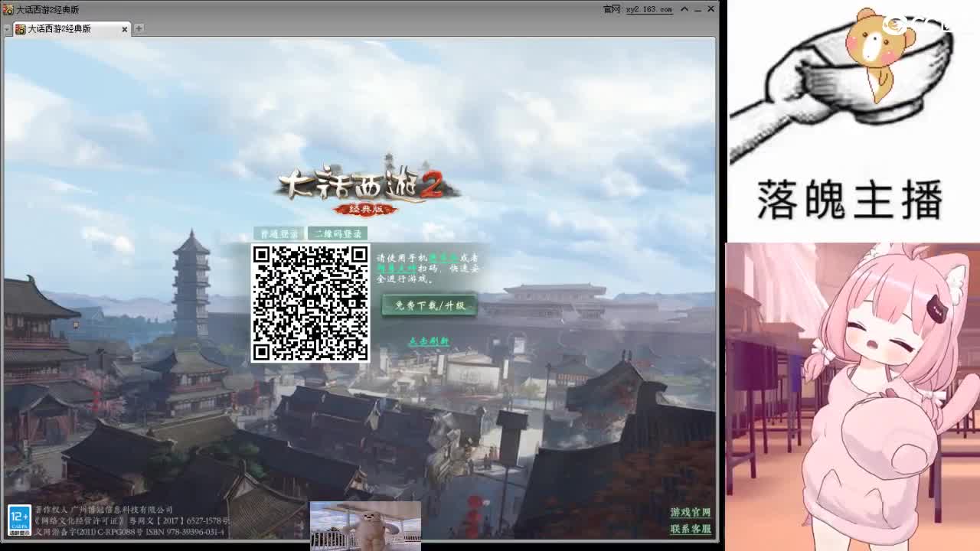
Task: Collapse the window with the up-arrow button
Action: 684,9
